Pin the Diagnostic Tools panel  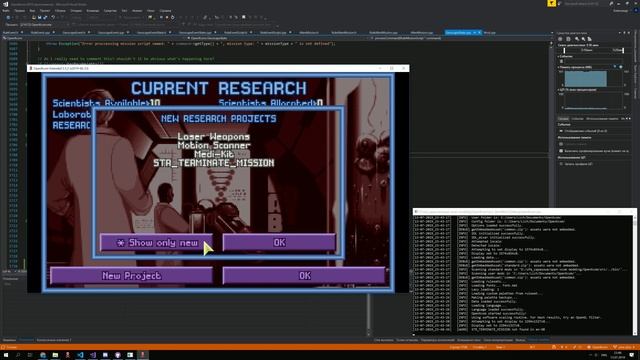[x=624, y=33]
